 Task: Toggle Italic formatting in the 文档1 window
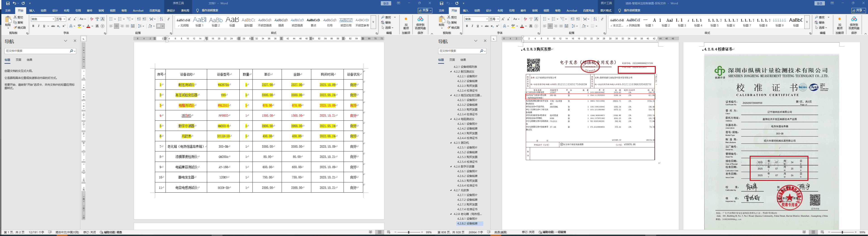click(x=38, y=26)
